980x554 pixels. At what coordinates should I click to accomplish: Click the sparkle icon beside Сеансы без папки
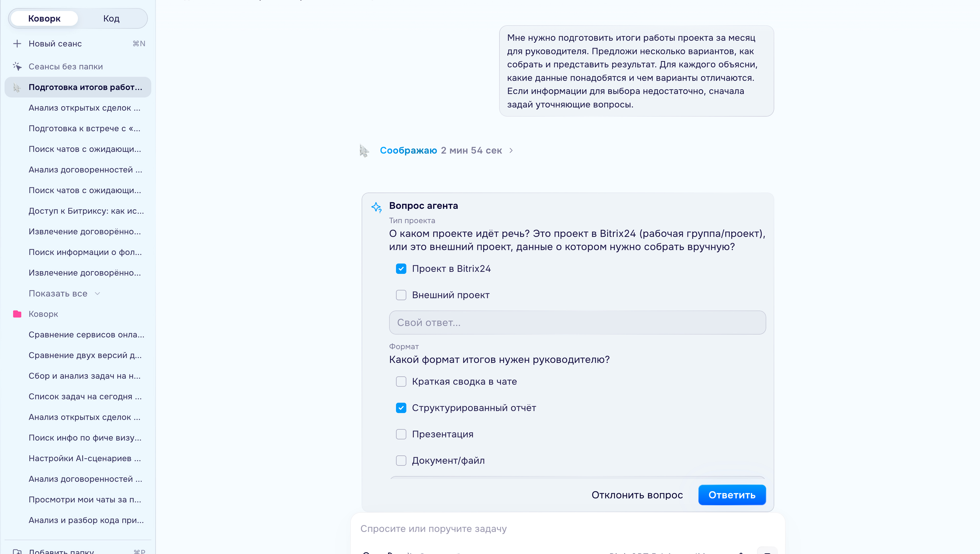pos(17,67)
